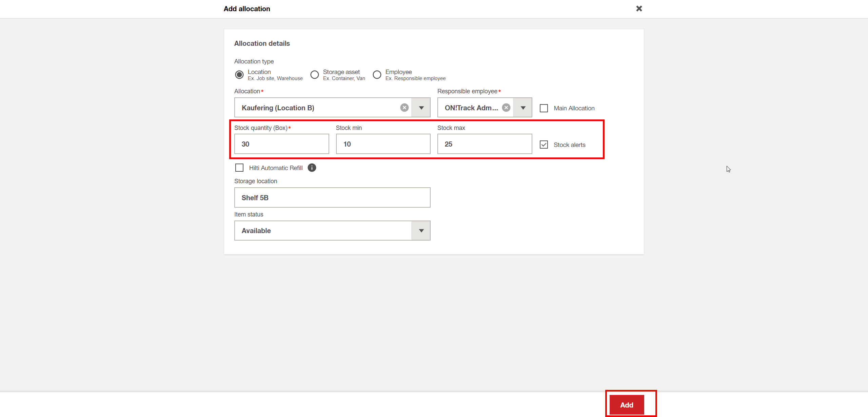Clear the Kaufering allocation selection

404,108
